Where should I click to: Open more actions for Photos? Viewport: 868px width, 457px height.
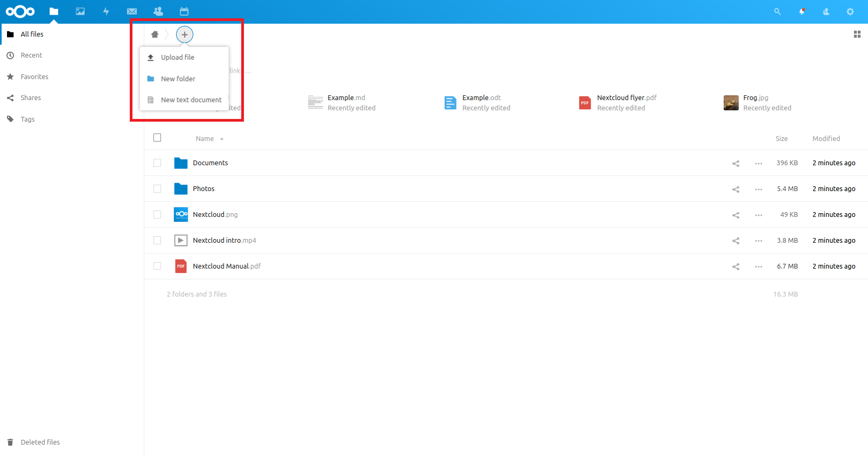tap(759, 189)
